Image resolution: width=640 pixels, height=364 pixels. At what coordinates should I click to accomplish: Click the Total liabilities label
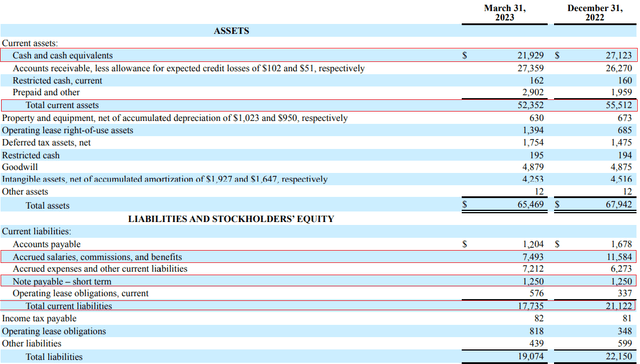(54, 357)
